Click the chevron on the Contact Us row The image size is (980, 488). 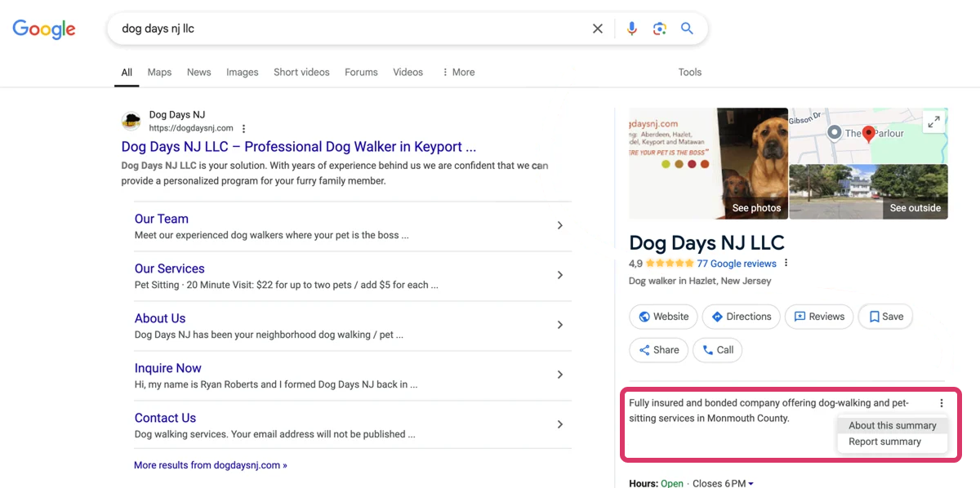[559, 424]
